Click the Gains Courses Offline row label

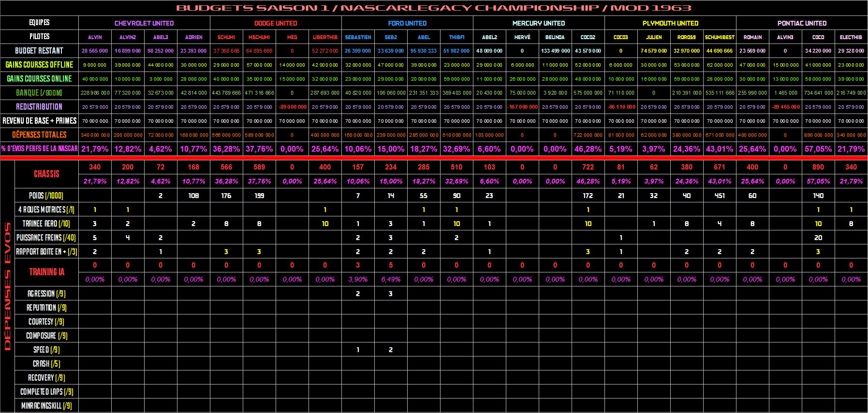[x=39, y=65]
